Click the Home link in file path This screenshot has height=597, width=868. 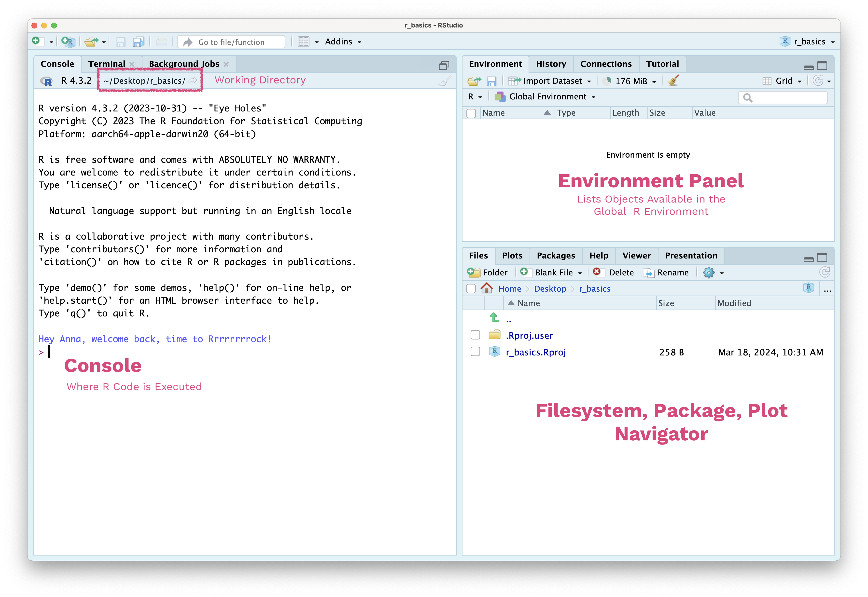509,289
